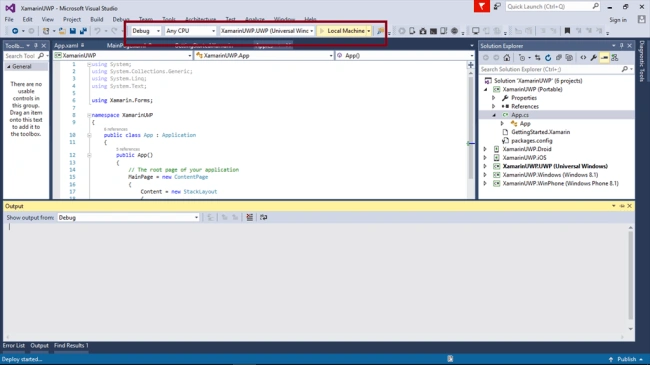Select packages.config in Solution Explorer
The width and height of the screenshot is (650, 365).
(531, 141)
